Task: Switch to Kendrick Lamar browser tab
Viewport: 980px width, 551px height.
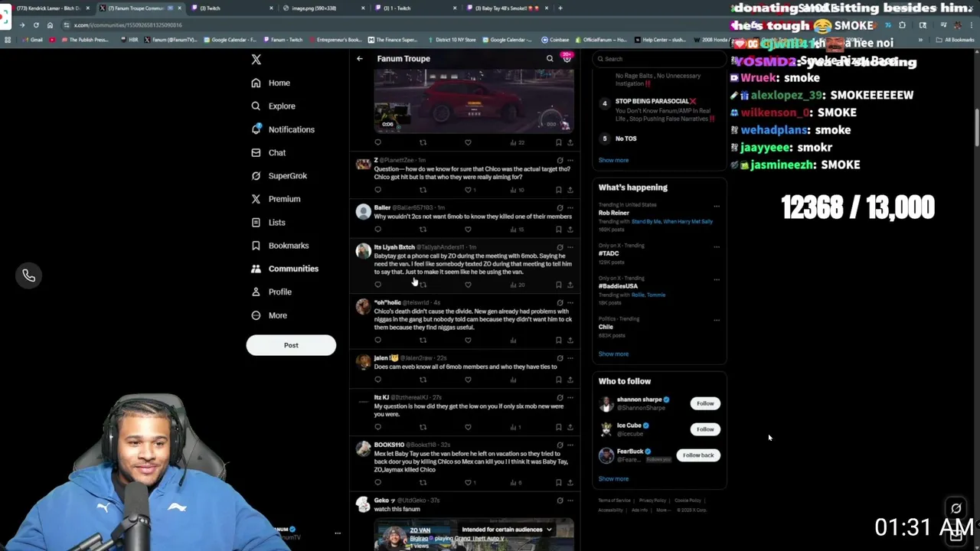Action: click(x=49, y=8)
